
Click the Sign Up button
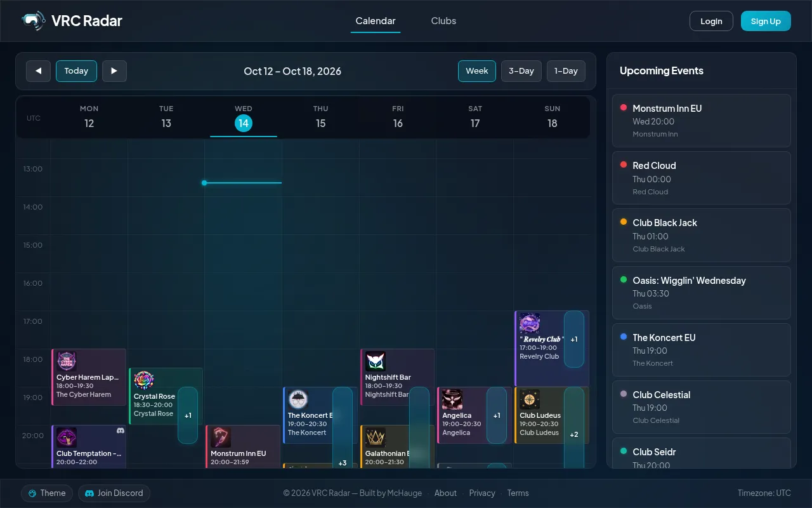[766, 21]
